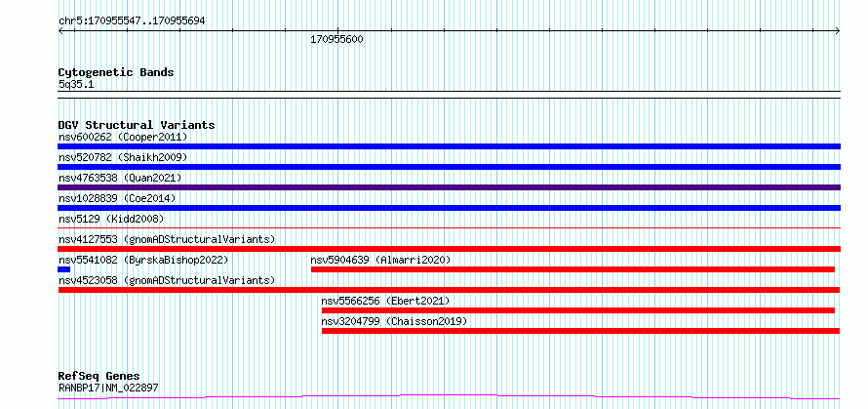The height and width of the screenshot is (409, 868).
Task: Click the red bar under nsv3204799
Action: point(580,331)
